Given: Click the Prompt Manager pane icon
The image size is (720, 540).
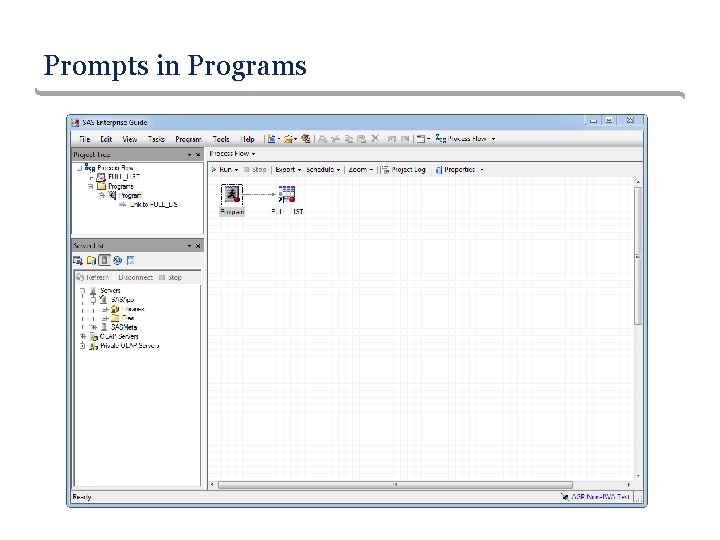Looking at the screenshot, I should [130, 260].
